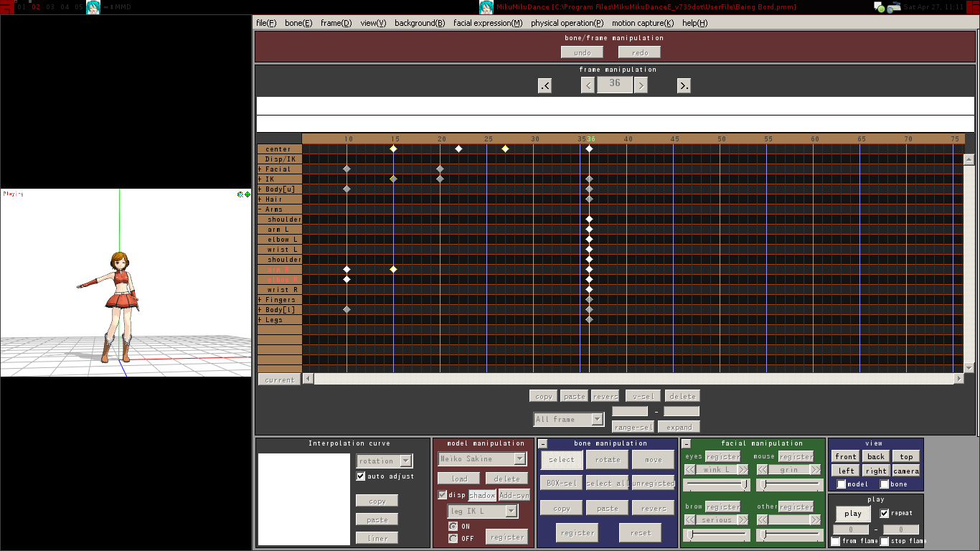Step back one frame with the < arrow
The width and height of the screenshot is (980, 551).
tap(588, 85)
